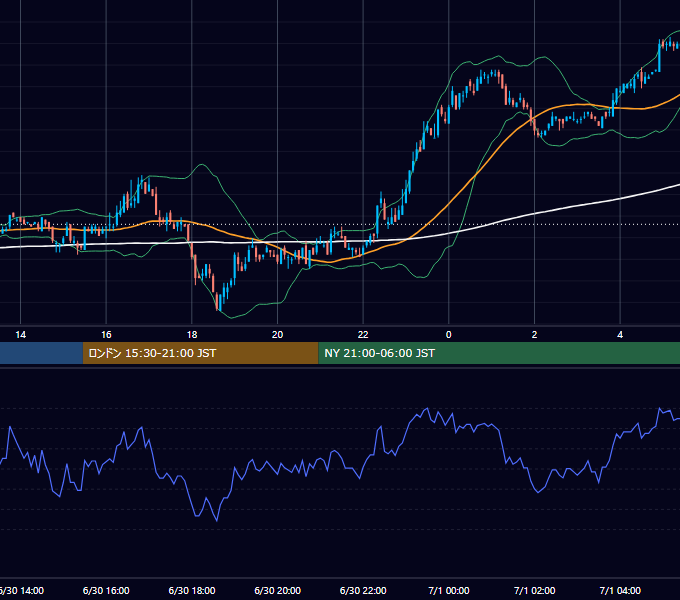Click the 2 hour axis label
The image size is (680, 600).
[534, 335]
